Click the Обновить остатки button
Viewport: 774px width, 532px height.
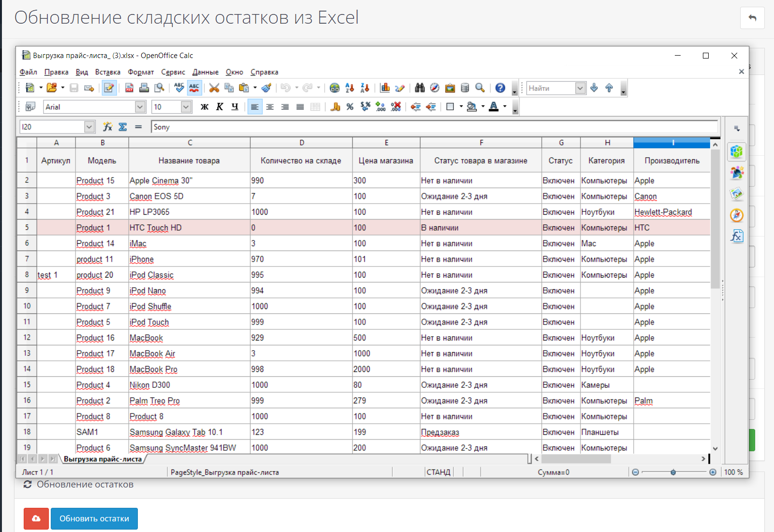[94, 518]
